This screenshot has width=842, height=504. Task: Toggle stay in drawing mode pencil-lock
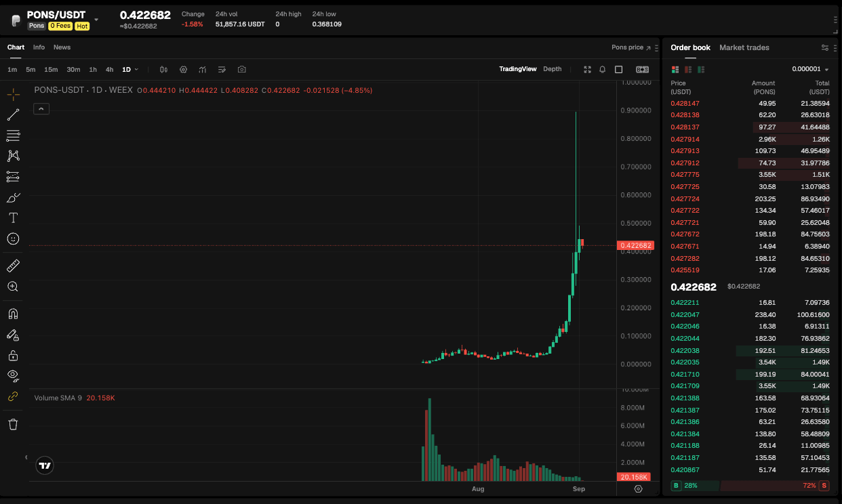13,335
